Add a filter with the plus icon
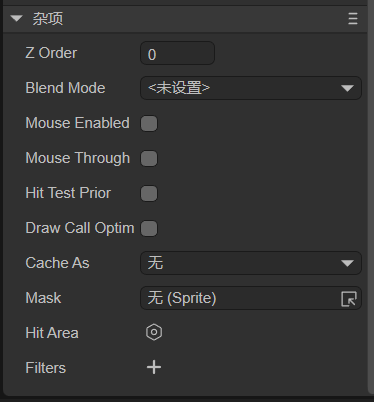Image resolution: width=374 pixels, height=402 pixels. 154,367
